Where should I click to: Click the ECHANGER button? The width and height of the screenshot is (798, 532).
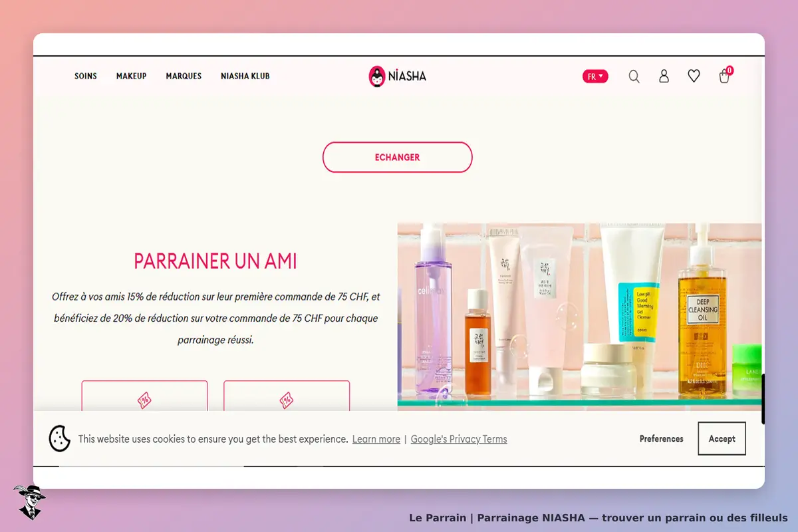(x=398, y=158)
